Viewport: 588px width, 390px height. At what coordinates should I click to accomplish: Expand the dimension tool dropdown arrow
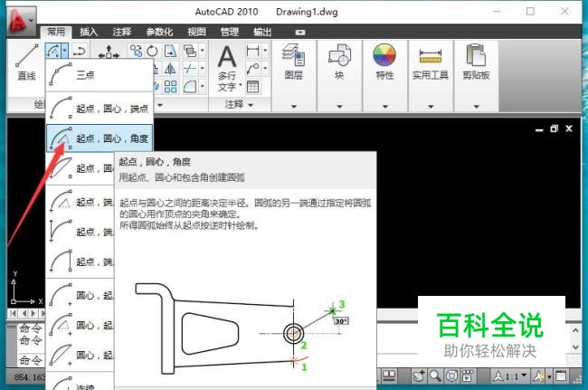[x=265, y=51]
